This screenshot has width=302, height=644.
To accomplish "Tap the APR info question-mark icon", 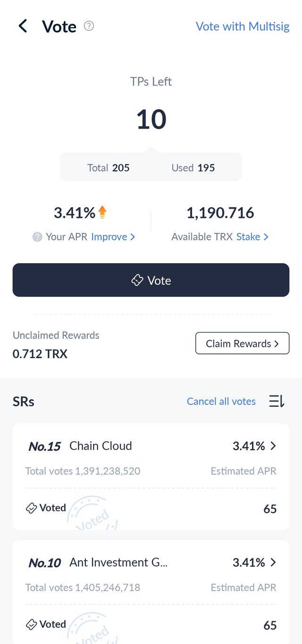I will tap(37, 237).
